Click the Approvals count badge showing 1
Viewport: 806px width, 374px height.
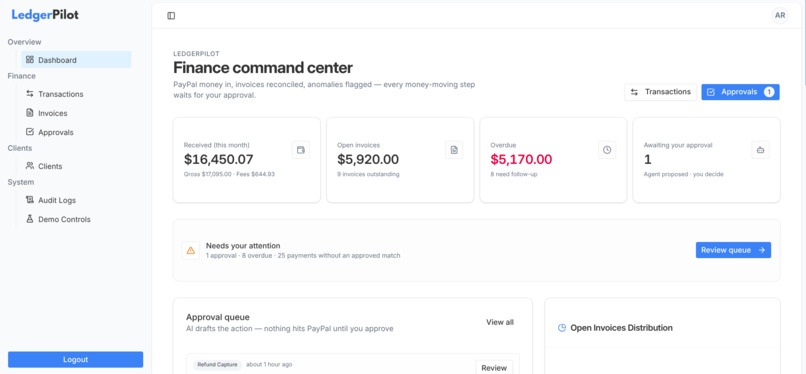click(x=769, y=92)
